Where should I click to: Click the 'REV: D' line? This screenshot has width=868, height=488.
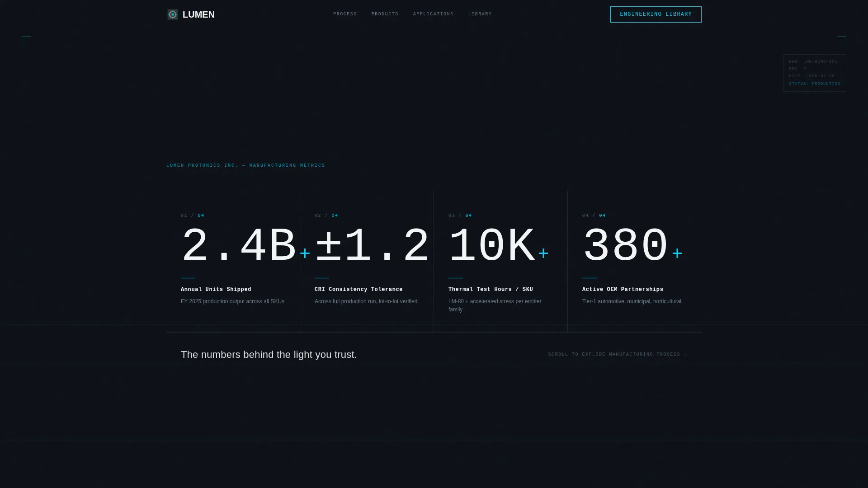[797, 69]
